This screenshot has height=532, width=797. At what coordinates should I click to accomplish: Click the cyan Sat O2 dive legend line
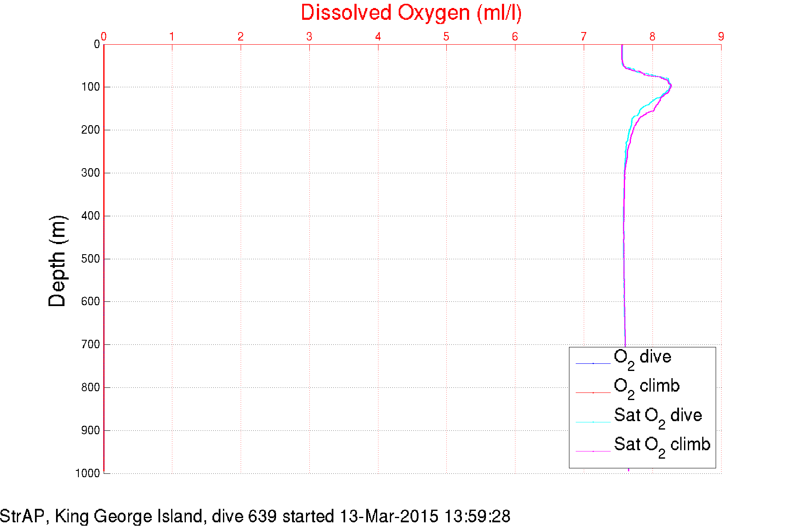coord(593,422)
